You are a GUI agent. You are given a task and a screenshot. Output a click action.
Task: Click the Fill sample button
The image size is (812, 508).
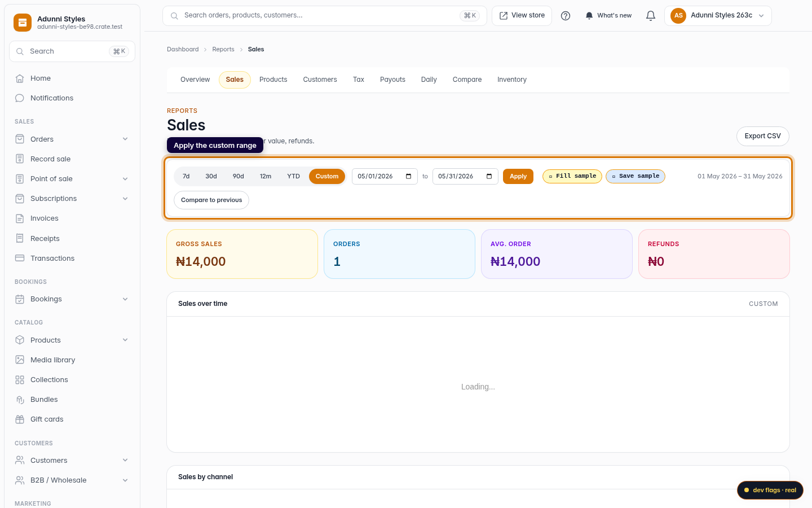[572, 176]
